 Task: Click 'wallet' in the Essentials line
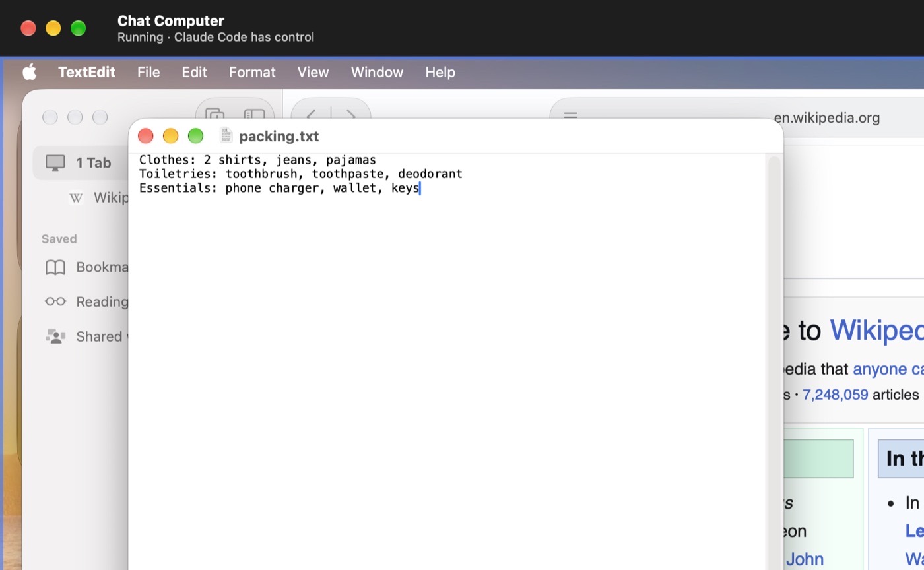point(355,188)
